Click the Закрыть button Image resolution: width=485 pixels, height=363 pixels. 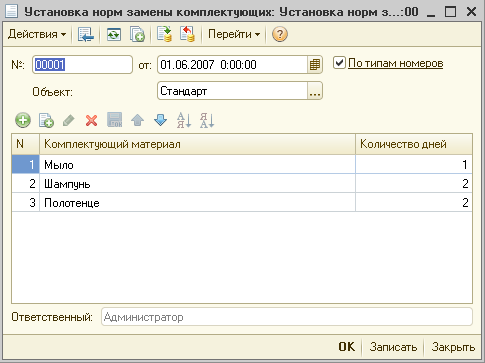tap(453, 347)
